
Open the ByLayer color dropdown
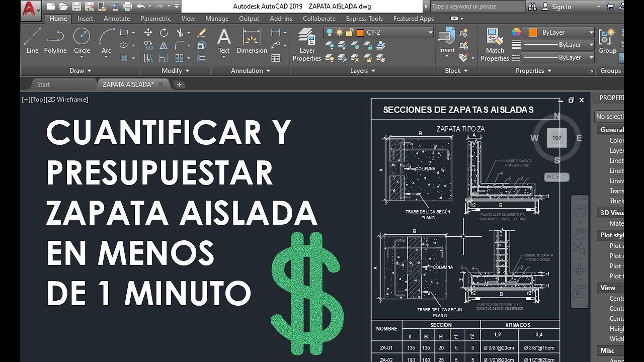(591, 33)
